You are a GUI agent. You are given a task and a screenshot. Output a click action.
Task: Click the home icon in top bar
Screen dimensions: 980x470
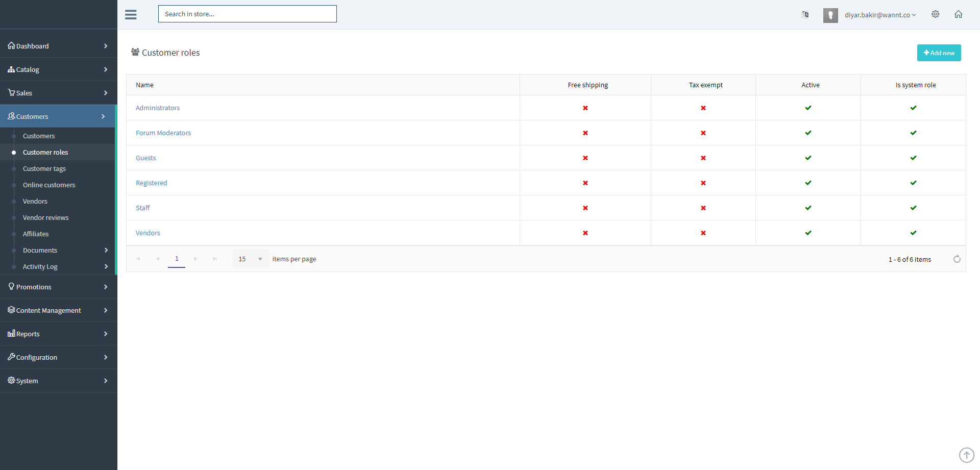[958, 14]
